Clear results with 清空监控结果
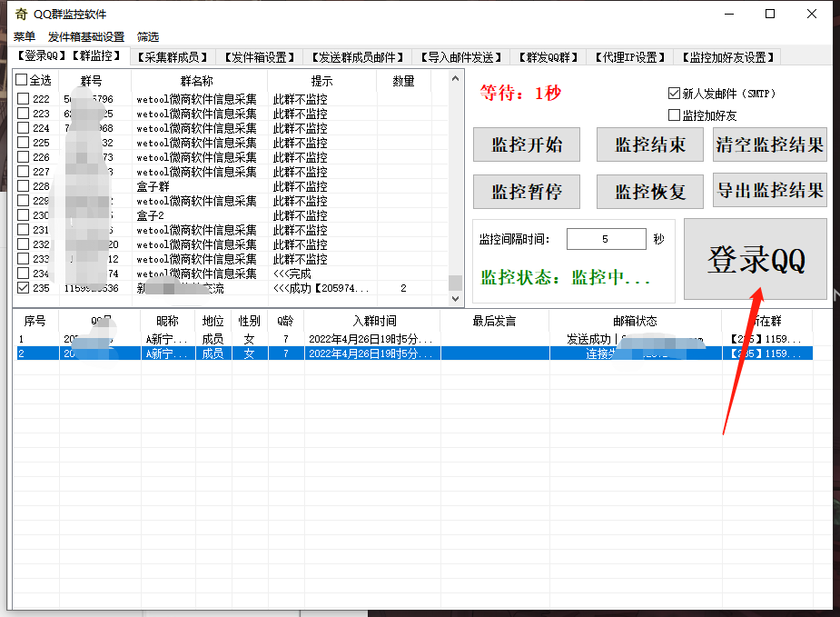Image resolution: width=840 pixels, height=617 pixels. (770, 144)
